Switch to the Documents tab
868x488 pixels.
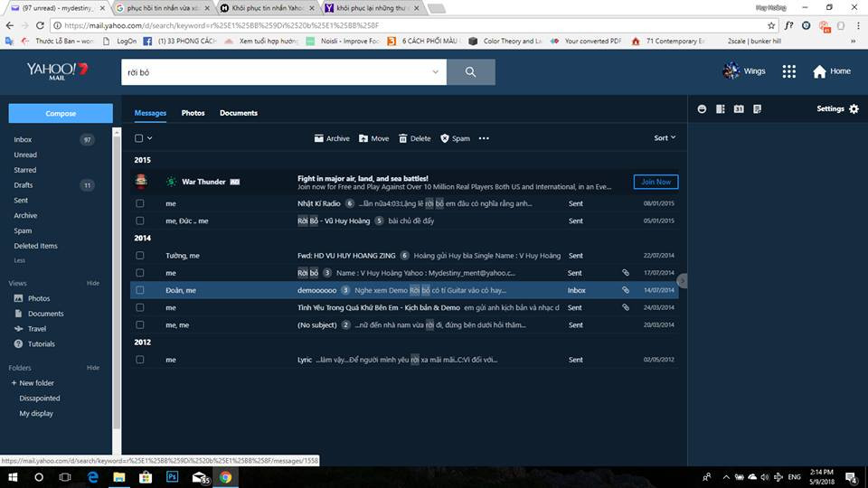[239, 113]
